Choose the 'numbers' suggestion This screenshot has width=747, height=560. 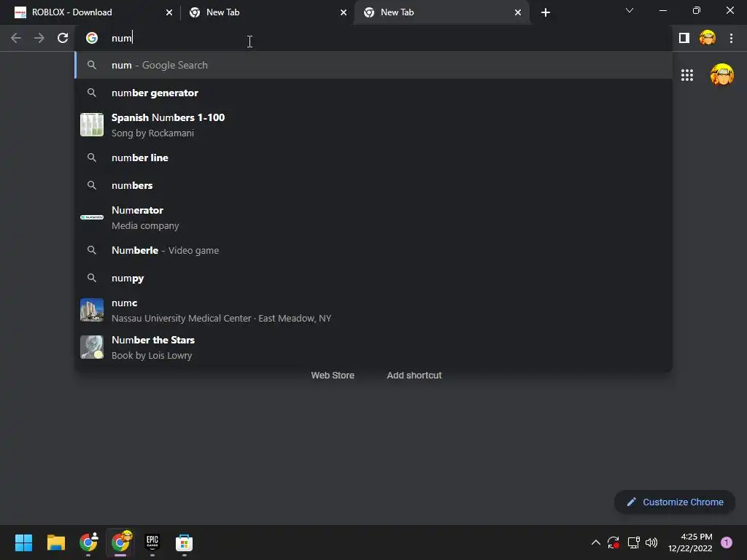373,185
